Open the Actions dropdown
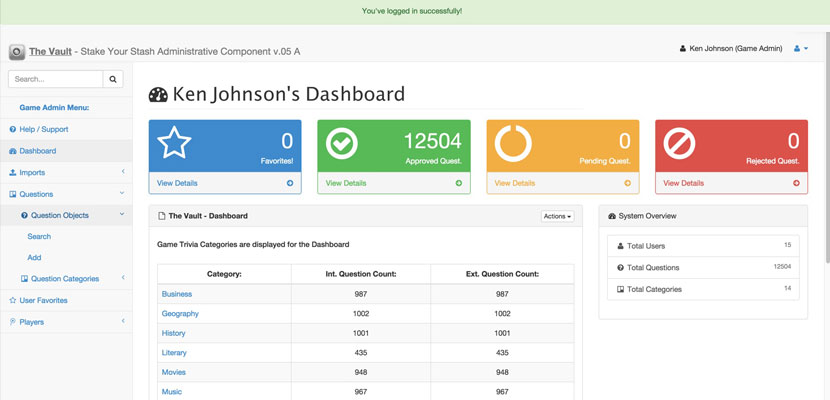 tap(557, 216)
